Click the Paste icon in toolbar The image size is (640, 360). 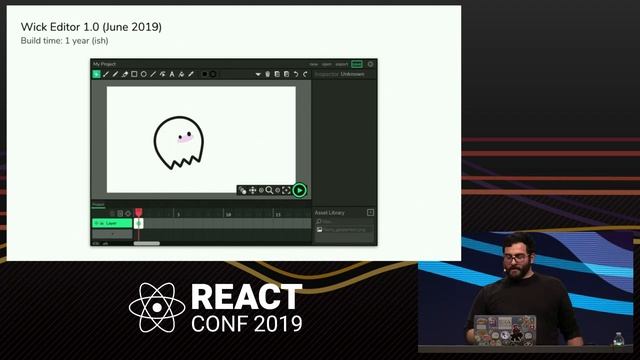287,74
